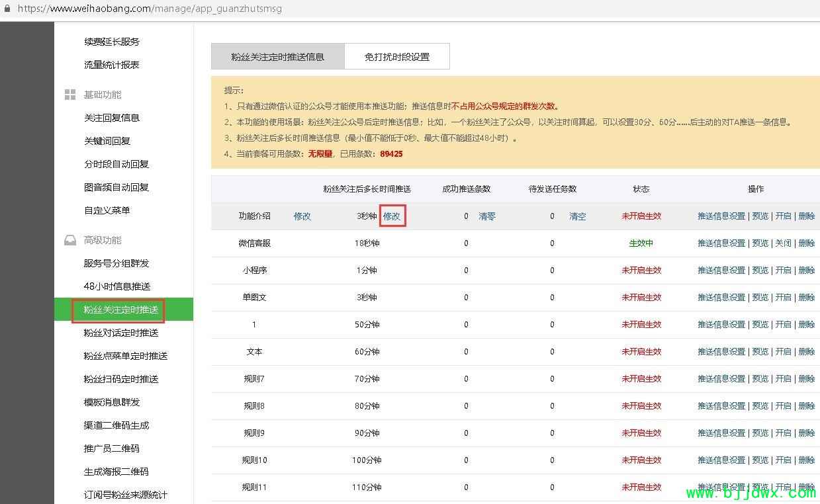Open 推送信息设置 for 功能介绍 row
Viewport: 820px width, 504px height.
tap(721, 216)
